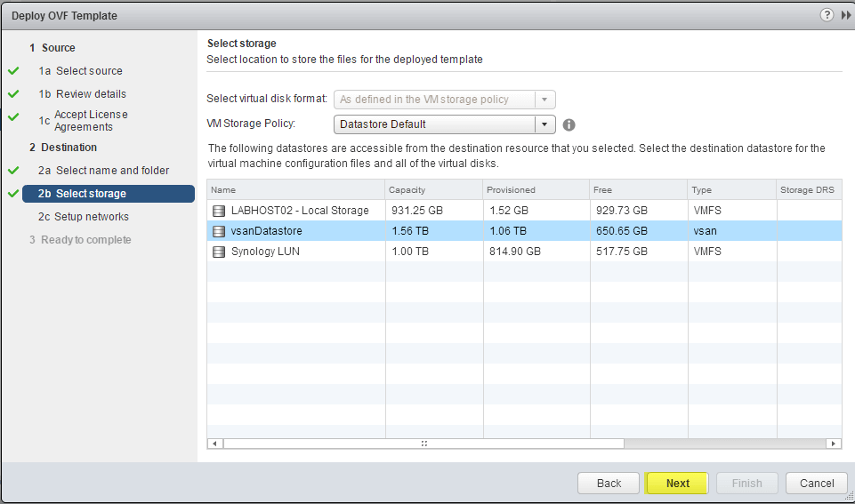Click the double-arrow expand icon in title bar

coord(846,15)
